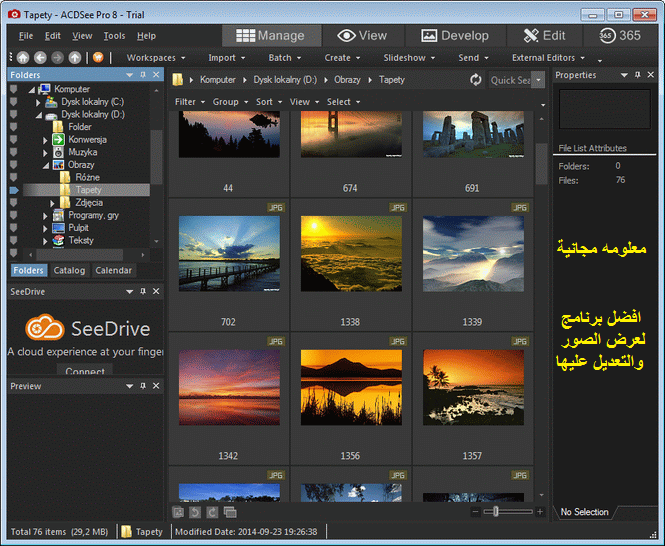Screen dimensions: 665x546
Task: Click the address bar folder icon
Action: pos(178,79)
